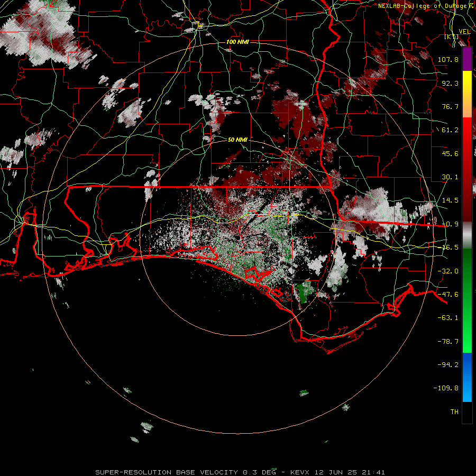Click the gray segment of the color bar
The image size is (476, 476).
467,235
